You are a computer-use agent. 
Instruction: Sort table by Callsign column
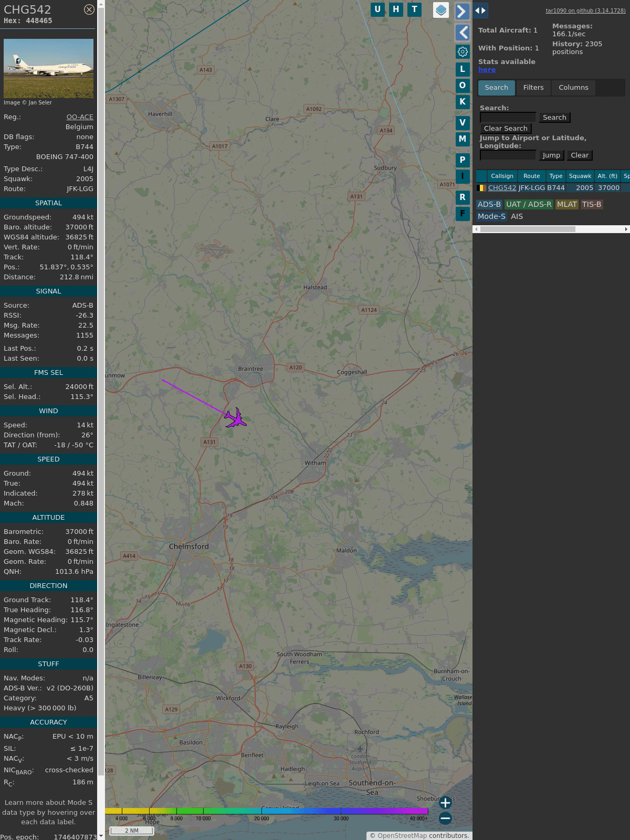pos(502,176)
